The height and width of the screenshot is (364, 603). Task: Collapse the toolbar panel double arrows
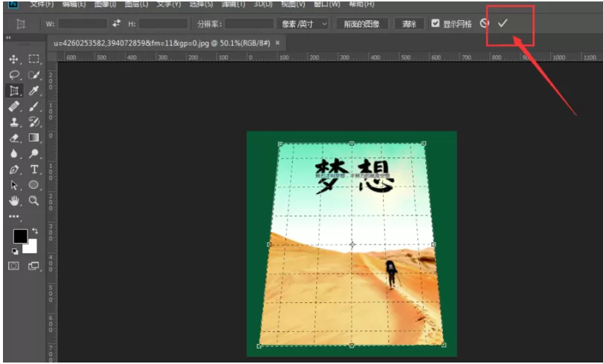8,38
